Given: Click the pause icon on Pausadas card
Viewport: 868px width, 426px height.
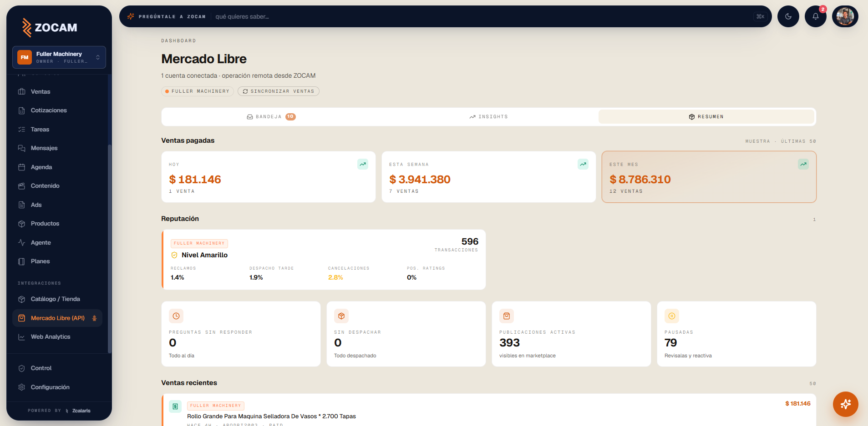Looking at the screenshot, I should [x=672, y=316].
